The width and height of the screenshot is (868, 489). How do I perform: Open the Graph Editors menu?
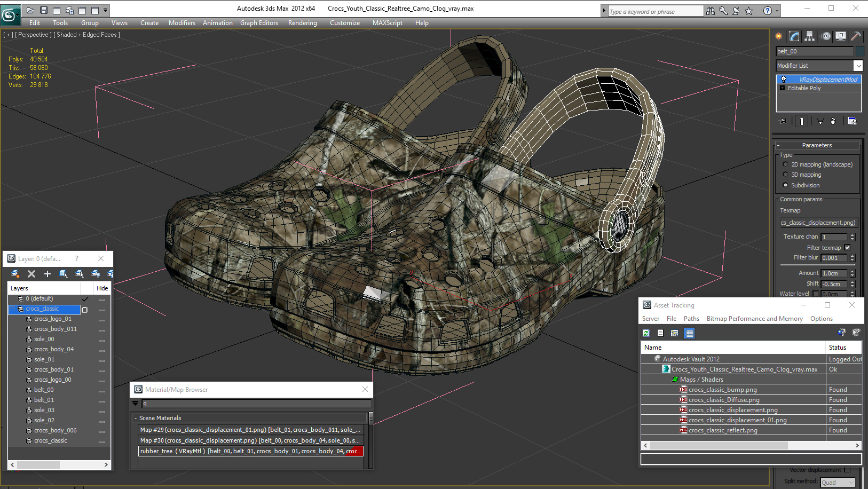click(x=259, y=23)
